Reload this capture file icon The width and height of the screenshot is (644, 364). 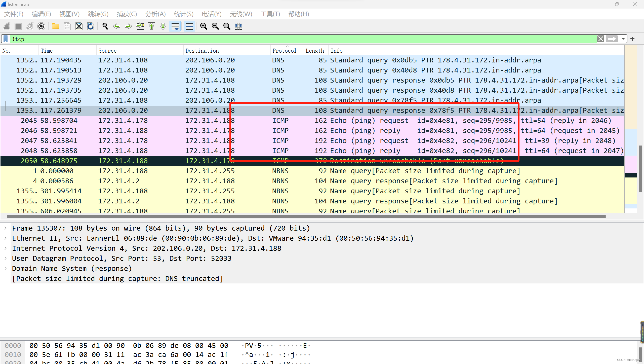(x=91, y=26)
